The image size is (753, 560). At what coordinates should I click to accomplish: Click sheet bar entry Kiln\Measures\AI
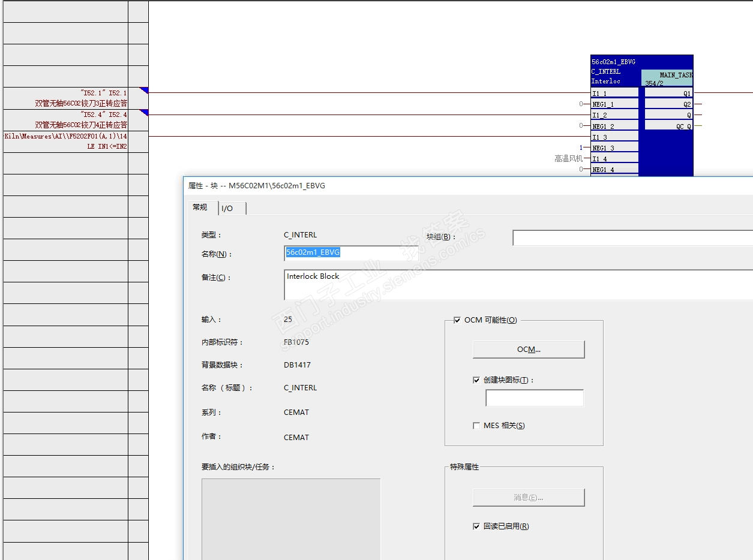tap(65, 136)
